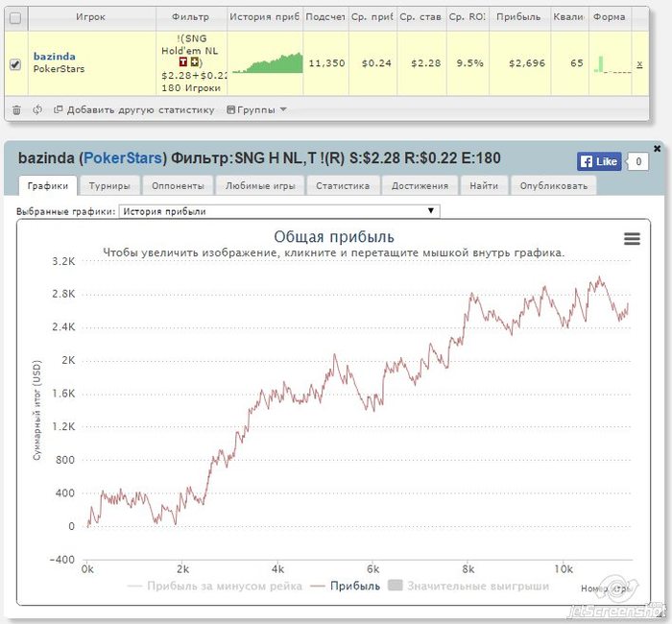The width and height of the screenshot is (672, 624).
Task: Click the refresh statistics icon
Action: click(x=37, y=109)
